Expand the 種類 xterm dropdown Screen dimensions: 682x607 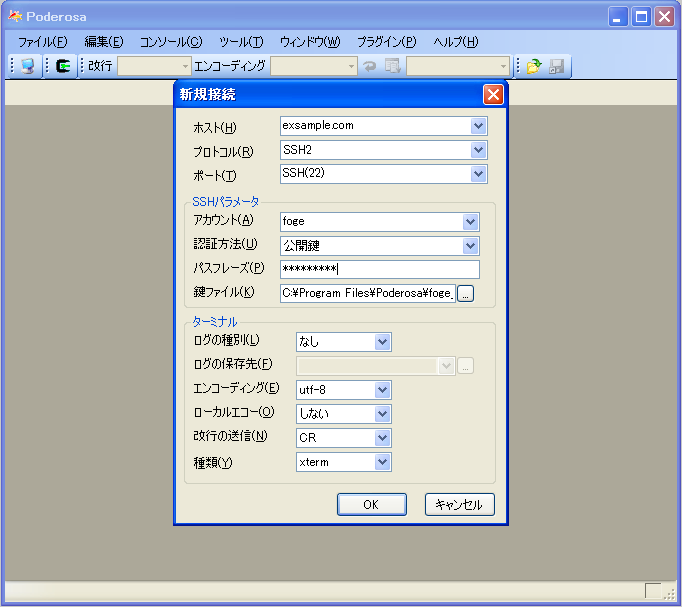click(382, 462)
